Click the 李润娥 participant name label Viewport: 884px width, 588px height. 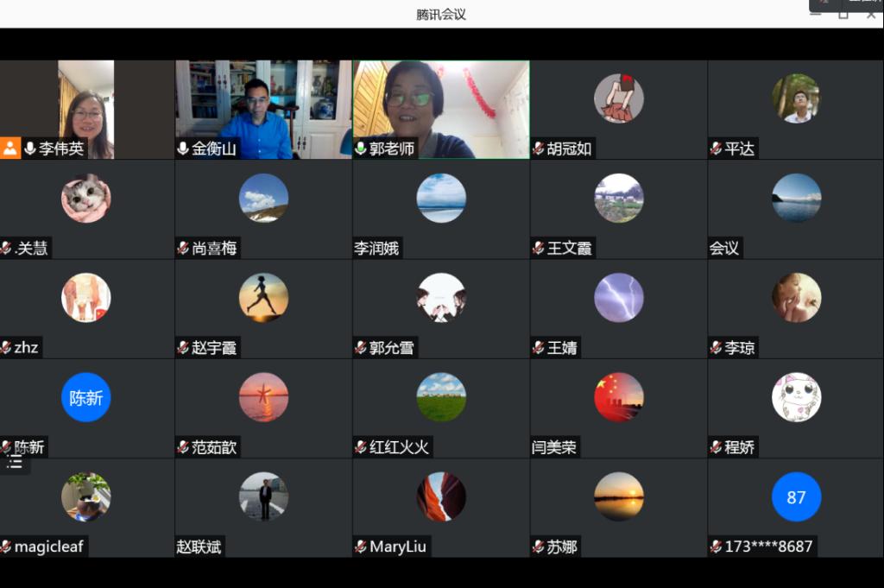[x=377, y=249]
